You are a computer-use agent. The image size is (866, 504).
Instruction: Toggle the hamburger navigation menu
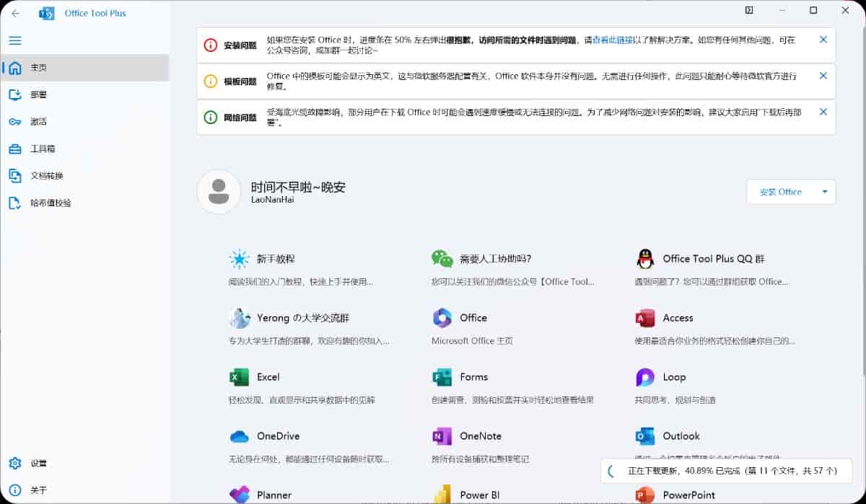point(15,41)
